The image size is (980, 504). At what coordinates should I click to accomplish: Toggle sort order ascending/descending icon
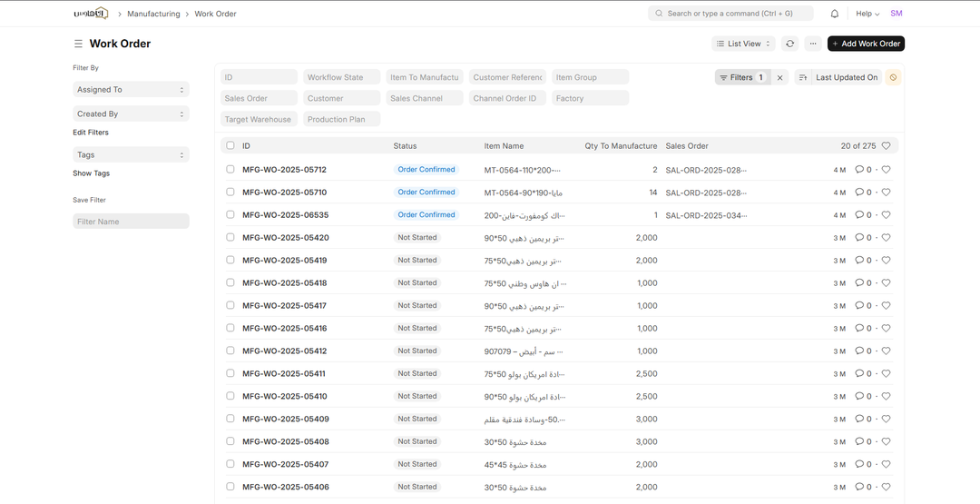coord(803,78)
